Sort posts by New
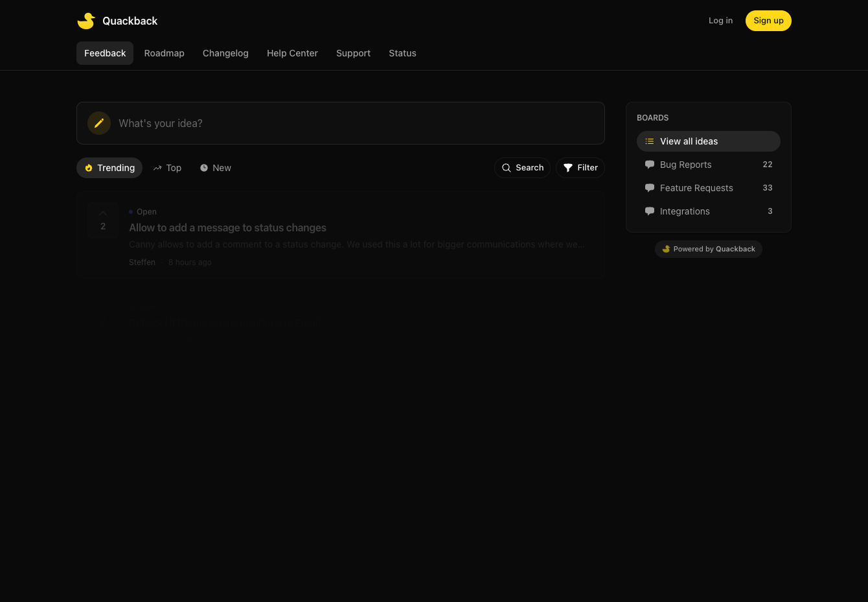 (x=215, y=168)
